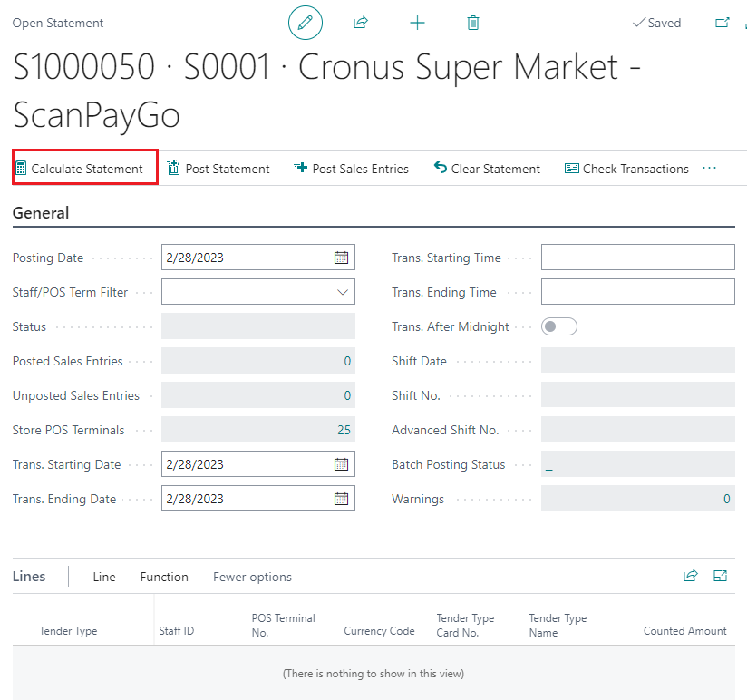The image size is (747, 700).
Task: Toggle Trans. After Midnight switch
Action: 558,326
